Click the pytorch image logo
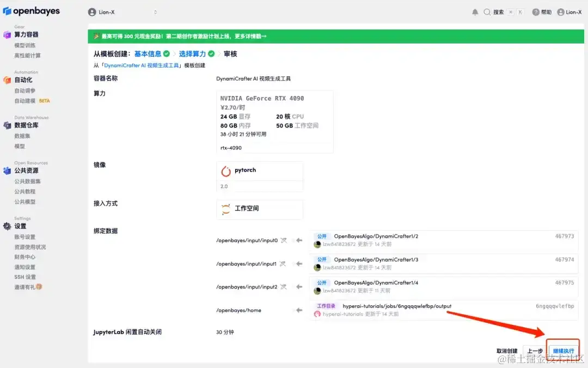The height and width of the screenshot is (368, 588). click(226, 171)
